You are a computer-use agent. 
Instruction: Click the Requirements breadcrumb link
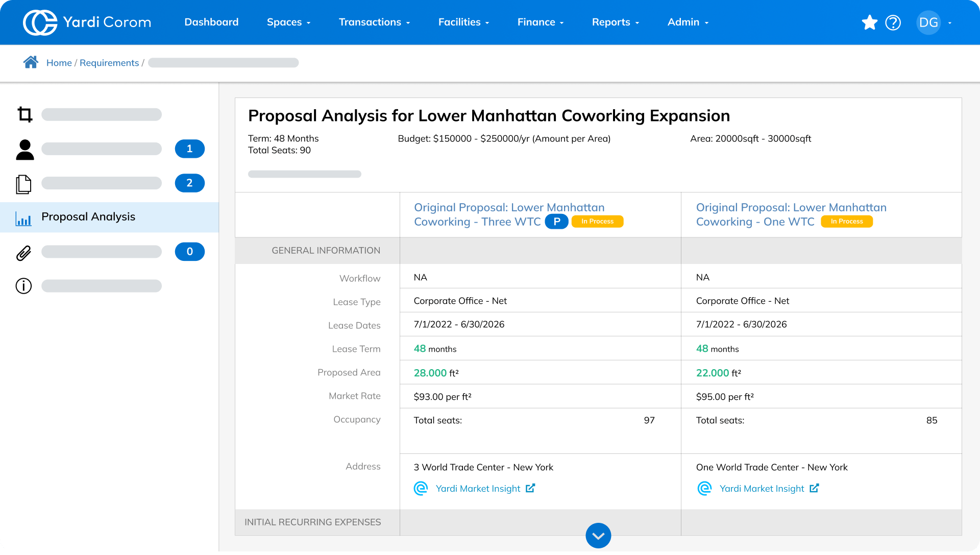(x=109, y=63)
